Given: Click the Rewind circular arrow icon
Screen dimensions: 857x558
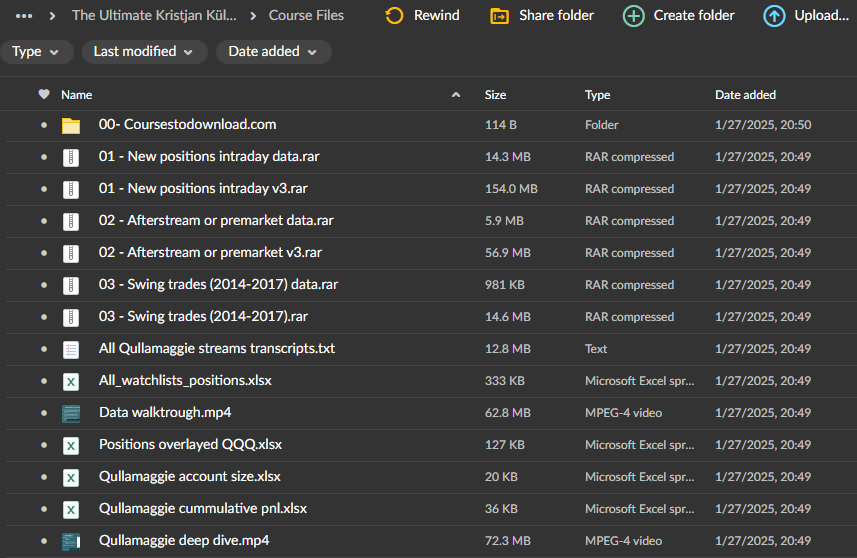Looking at the screenshot, I should coord(394,16).
